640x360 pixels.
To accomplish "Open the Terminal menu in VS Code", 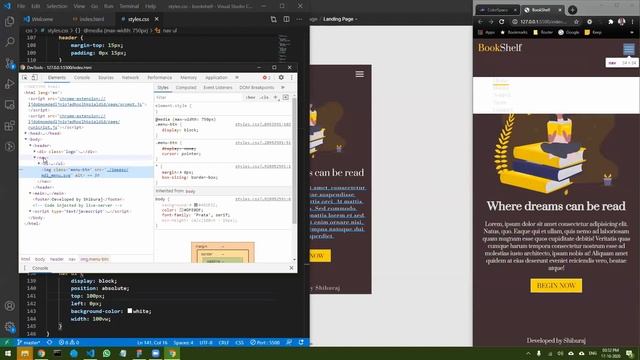I will (129, 6).
